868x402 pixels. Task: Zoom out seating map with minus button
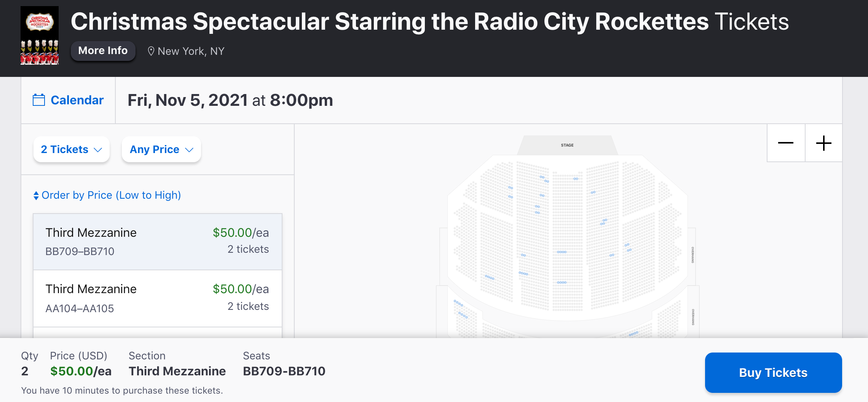click(786, 143)
